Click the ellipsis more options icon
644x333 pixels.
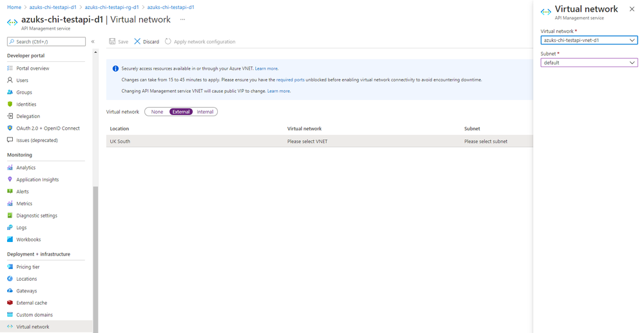(182, 19)
